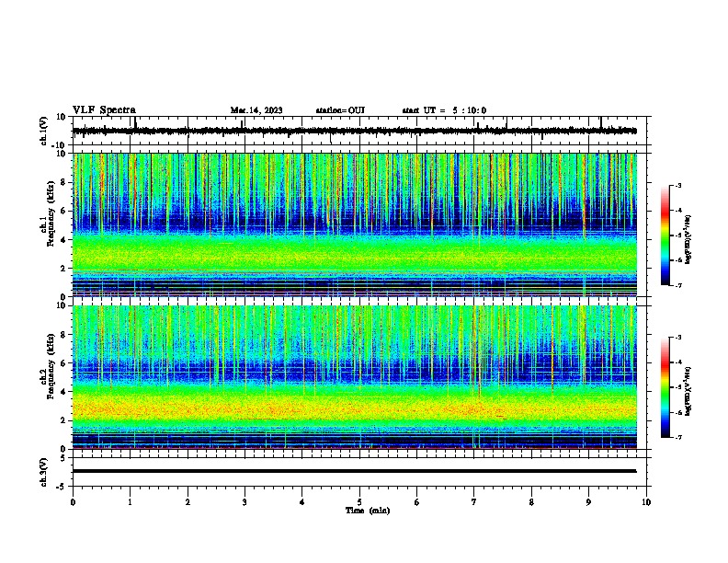
Task: Click time axis tick label '7'
Action: 474,502
